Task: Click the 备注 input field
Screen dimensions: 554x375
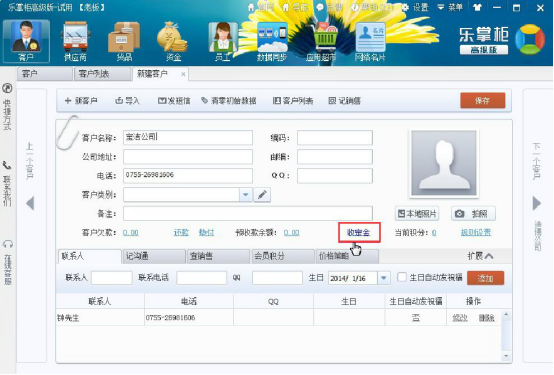Action: click(248, 214)
